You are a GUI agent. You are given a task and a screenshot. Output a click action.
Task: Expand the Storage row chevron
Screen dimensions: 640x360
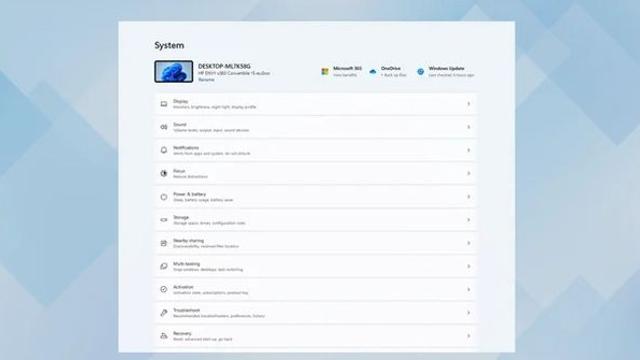469,220
